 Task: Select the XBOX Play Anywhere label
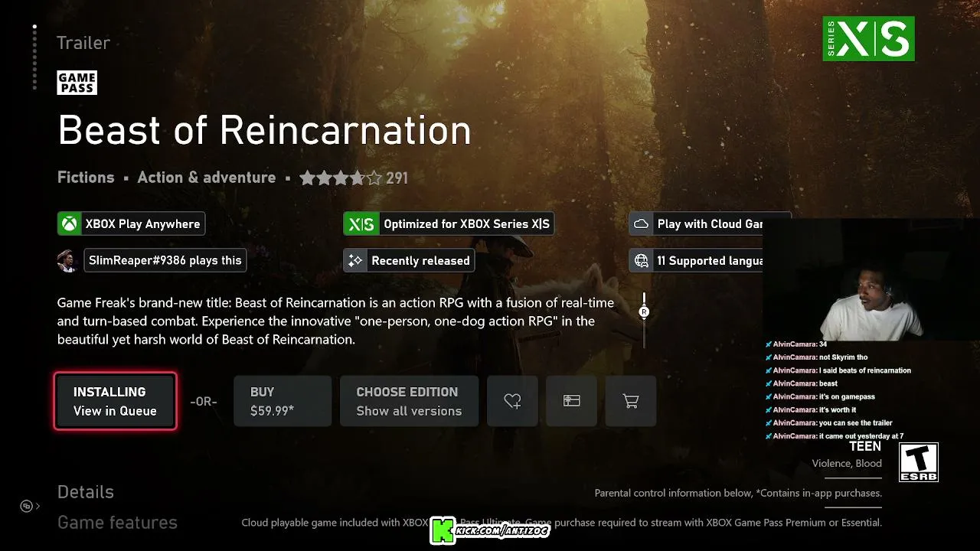tap(142, 224)
